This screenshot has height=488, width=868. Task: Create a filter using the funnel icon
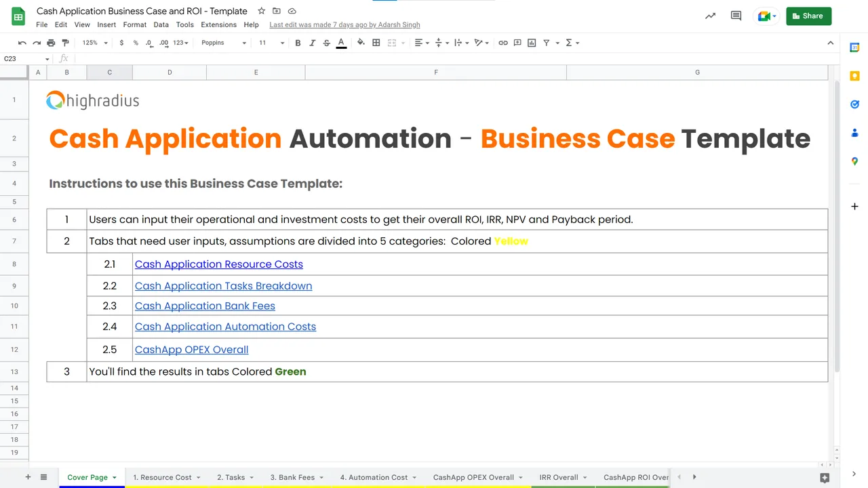[x=547, y=43]
